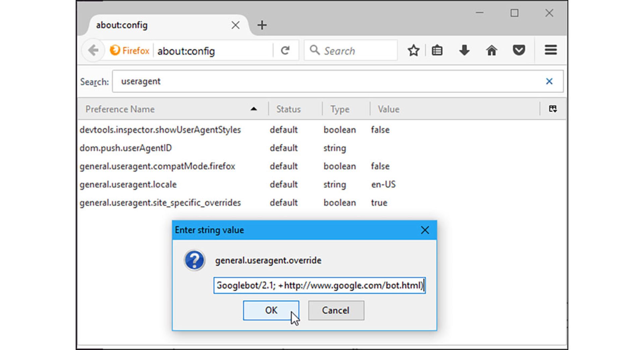The width and height of the screenshot is (644, 350).
Task: Reload the page with refresh icon
Action: [285, 50]
